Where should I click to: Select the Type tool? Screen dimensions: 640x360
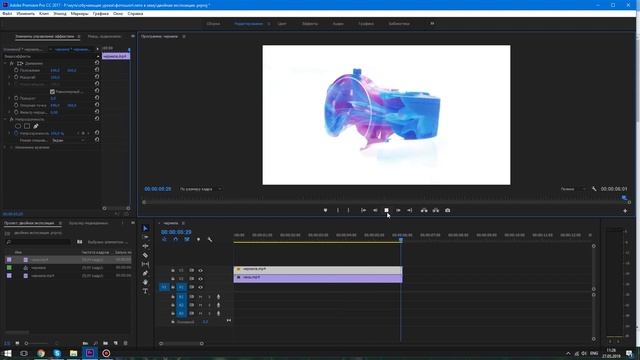(x=146, y=291)
